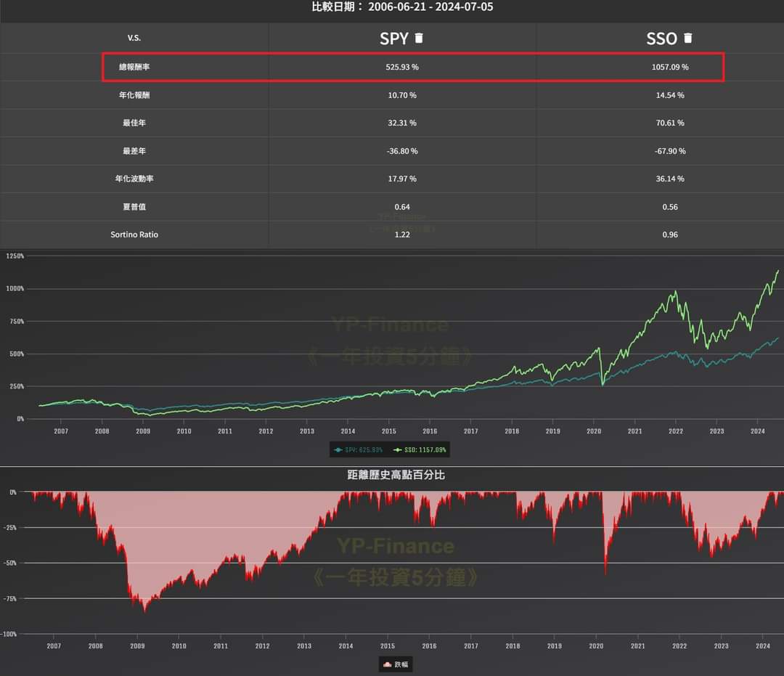Select the 32.31 % best year value
The width and height of the screenshot is (784, 676).
[x=402, y=123]
